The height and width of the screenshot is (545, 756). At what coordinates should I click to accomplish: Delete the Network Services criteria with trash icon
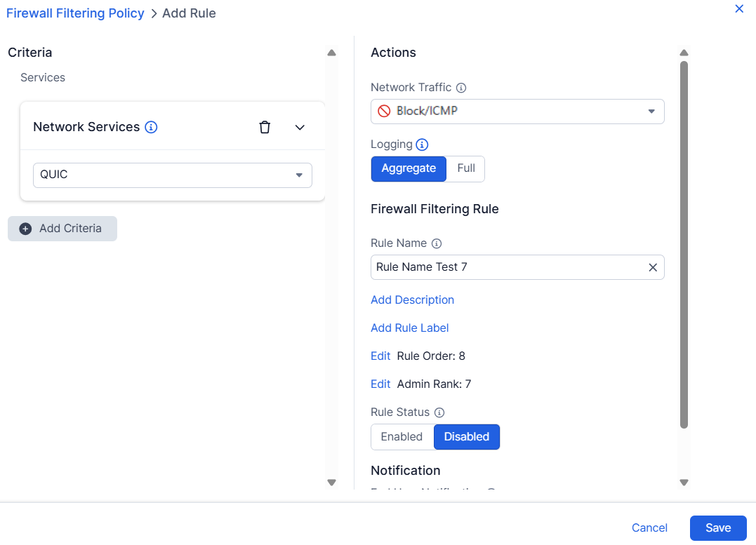click(265, 127)
